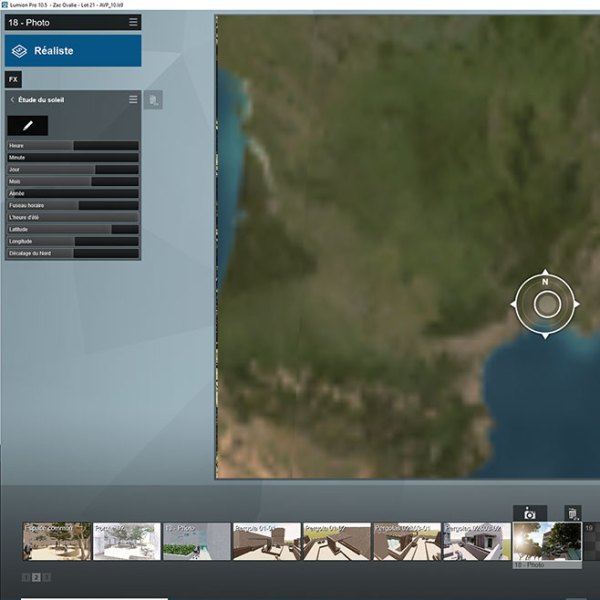The width and height of the screenshot is (600, 600).
Task: Adjust the Mois slider
Action: [73, 181]
